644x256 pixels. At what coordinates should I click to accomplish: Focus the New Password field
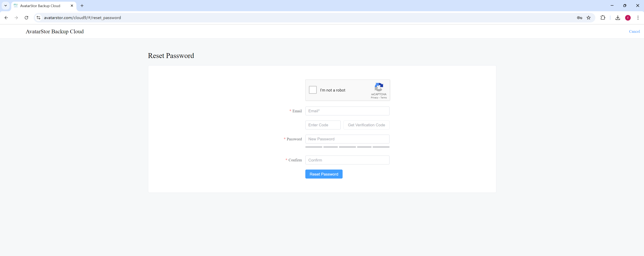pyautogui.click(x=347, y=139)
